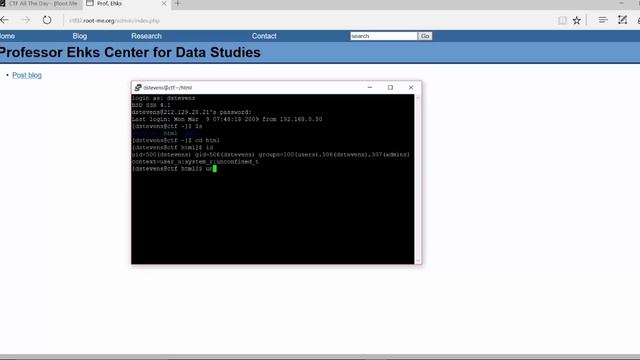The width and height of the screenshot is (640, 360).
Task: Close the Prof. Ehks tab
Action: point(164,3)
